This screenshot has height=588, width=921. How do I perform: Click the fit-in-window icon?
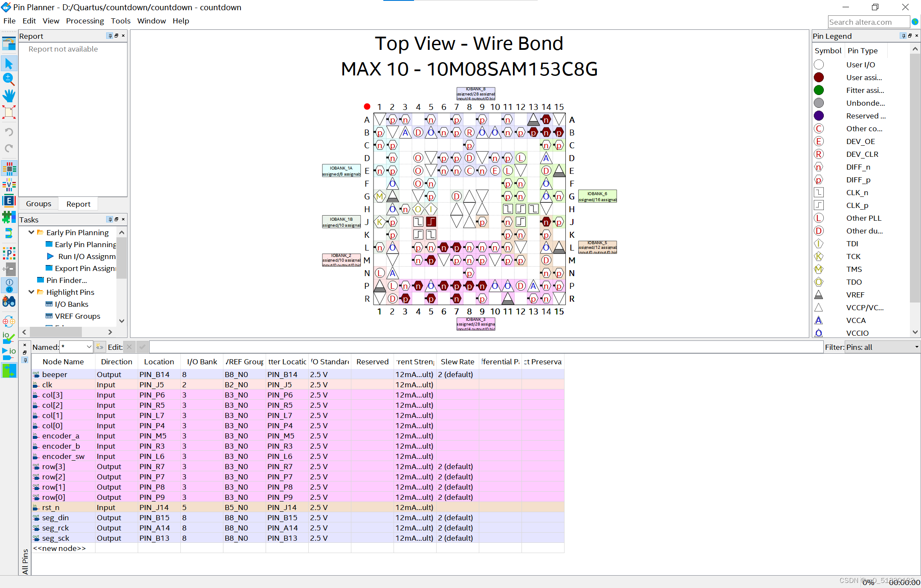pyautogui.click(x=9, y=112)
